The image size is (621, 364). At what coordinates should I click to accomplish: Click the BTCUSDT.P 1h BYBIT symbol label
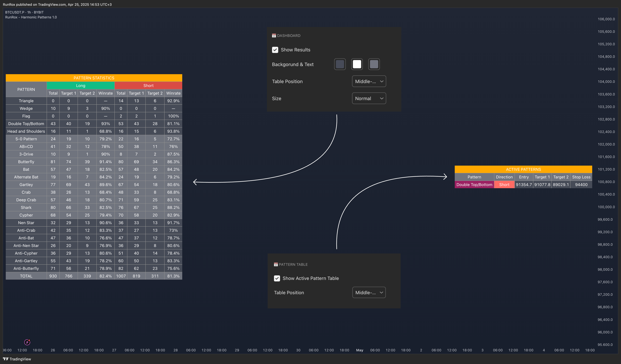tap(24, 12)
